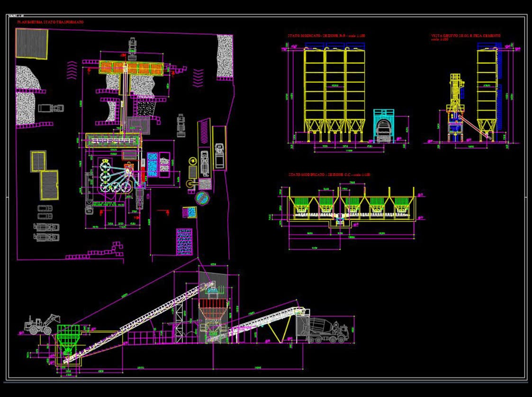Click the green loading hopper beside the loader
The image size is (532, 397).
tap(67, 335)
